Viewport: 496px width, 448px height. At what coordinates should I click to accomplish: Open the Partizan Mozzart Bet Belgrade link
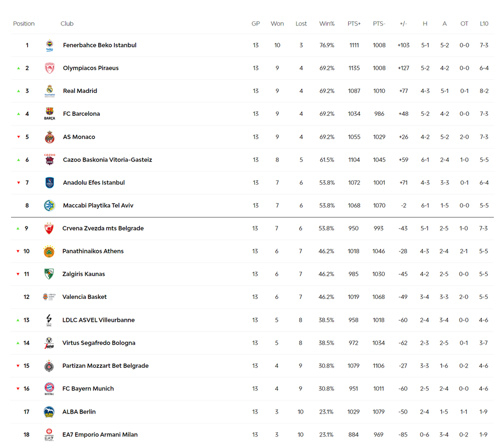105,366
